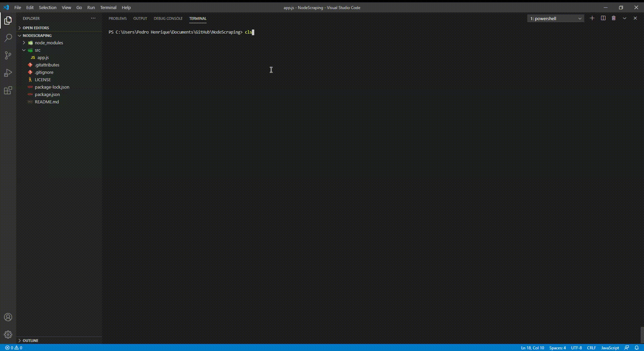644x351 pixels.
Task: Switch to the Debug Console tab
Action: coord(168,18)
